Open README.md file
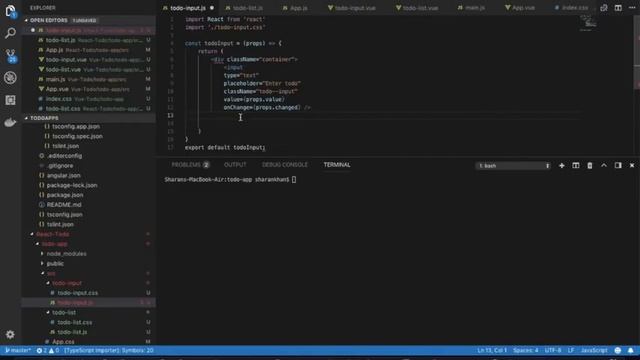 pyautogui.click(x=64, y=204)
